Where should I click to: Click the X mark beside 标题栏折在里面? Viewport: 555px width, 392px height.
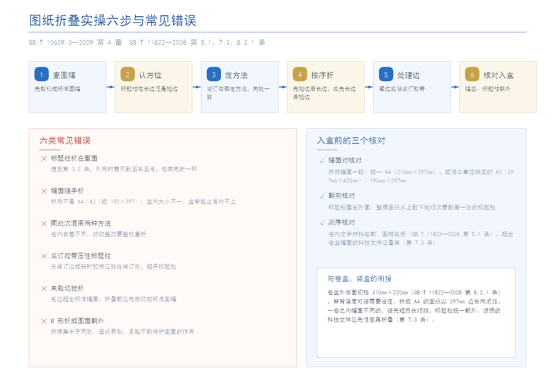tap(44, 159)
